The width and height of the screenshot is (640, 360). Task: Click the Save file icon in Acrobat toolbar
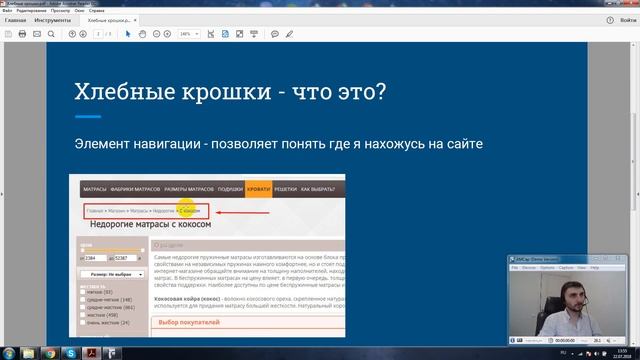(x=8, y=34)
